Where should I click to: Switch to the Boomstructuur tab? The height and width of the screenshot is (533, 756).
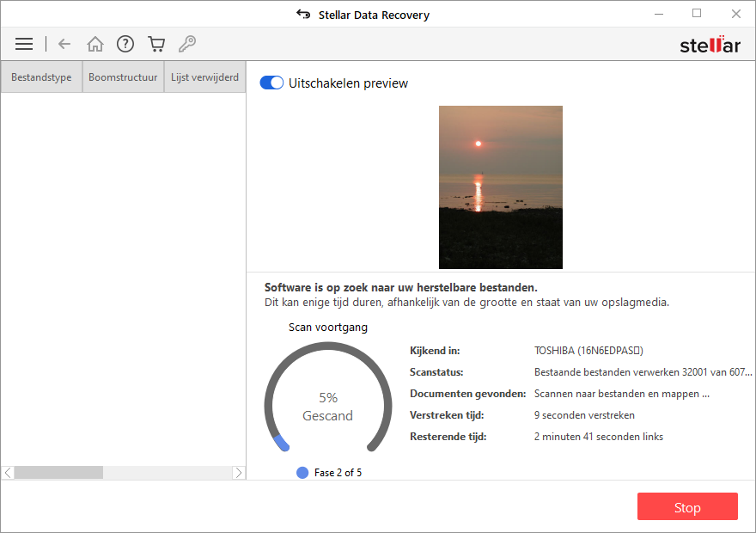coord(123,77)
